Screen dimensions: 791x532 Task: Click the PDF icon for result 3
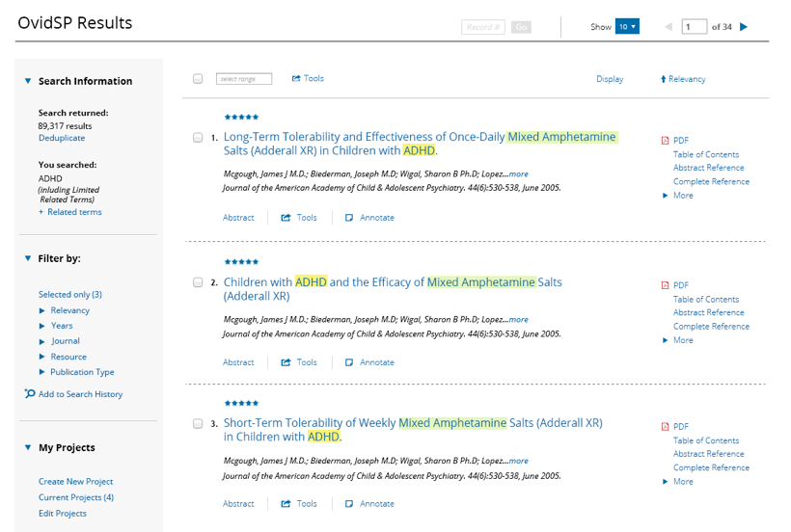pyautogui.click(x=666, y=427)
